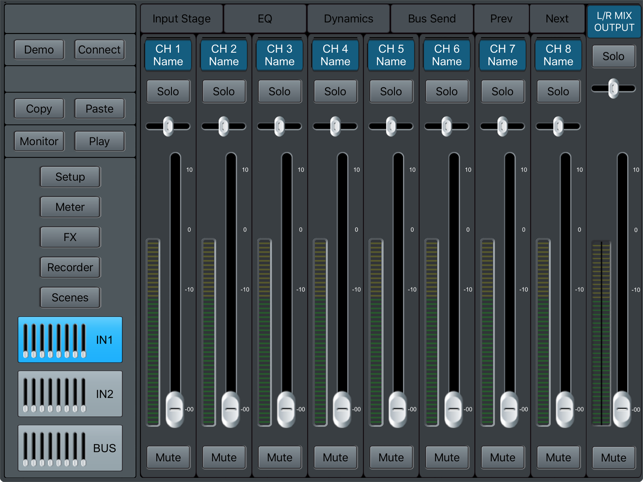Viewport: 643px width, 482px height.
Task: Click the CH 8 pan slider knob
Action: [x=559, y=126]
